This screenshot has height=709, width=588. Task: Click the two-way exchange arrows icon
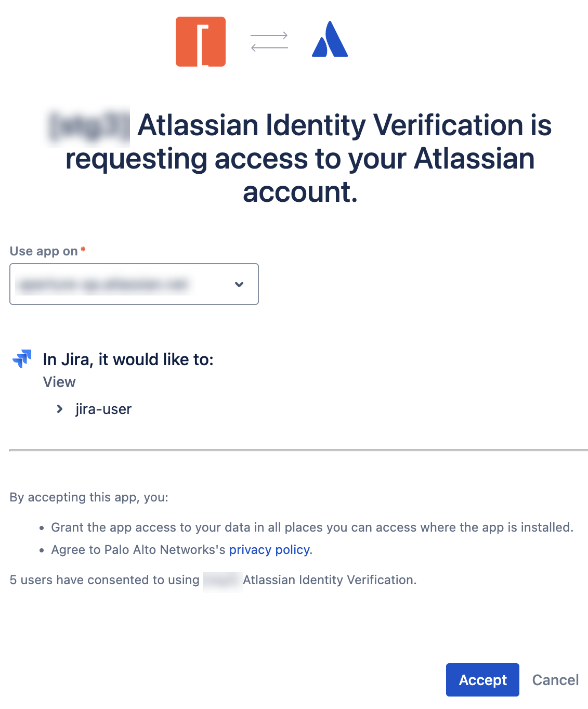coord(269,42)
